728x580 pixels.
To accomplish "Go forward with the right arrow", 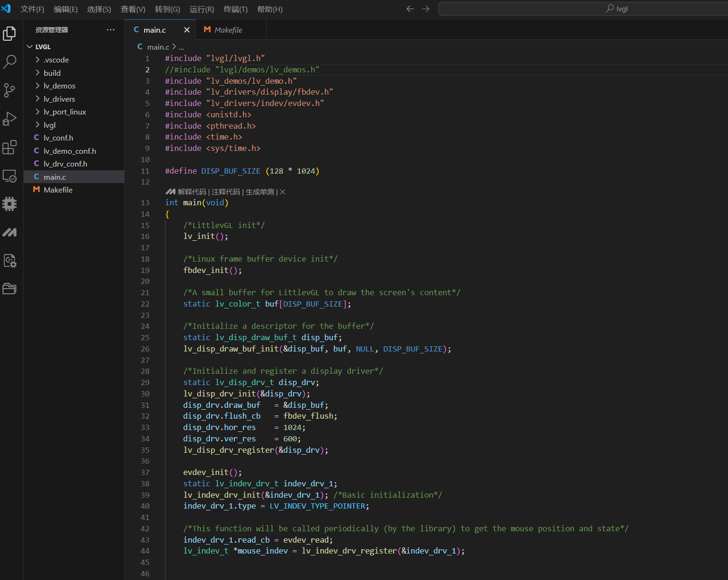I will coord(425,9).
